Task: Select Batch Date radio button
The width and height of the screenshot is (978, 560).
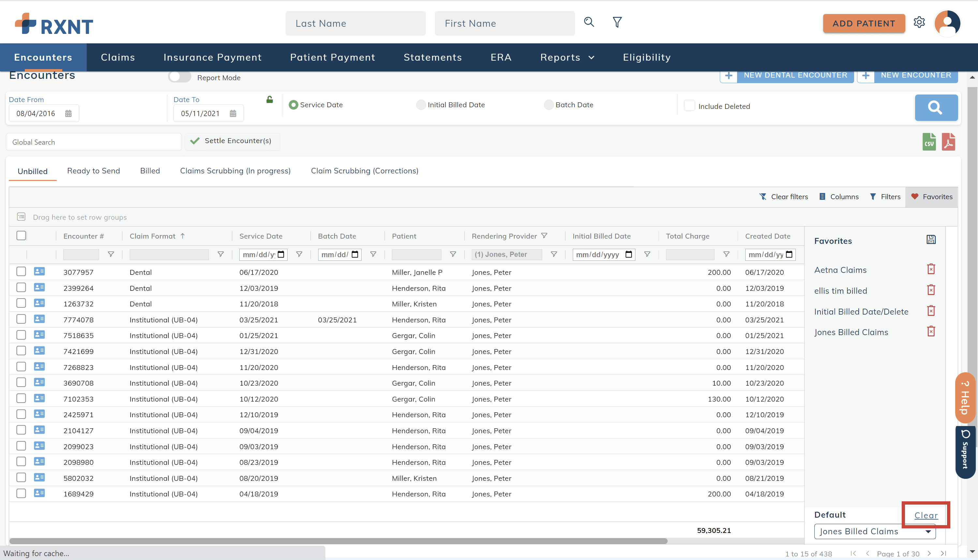Action: [549, 105]
